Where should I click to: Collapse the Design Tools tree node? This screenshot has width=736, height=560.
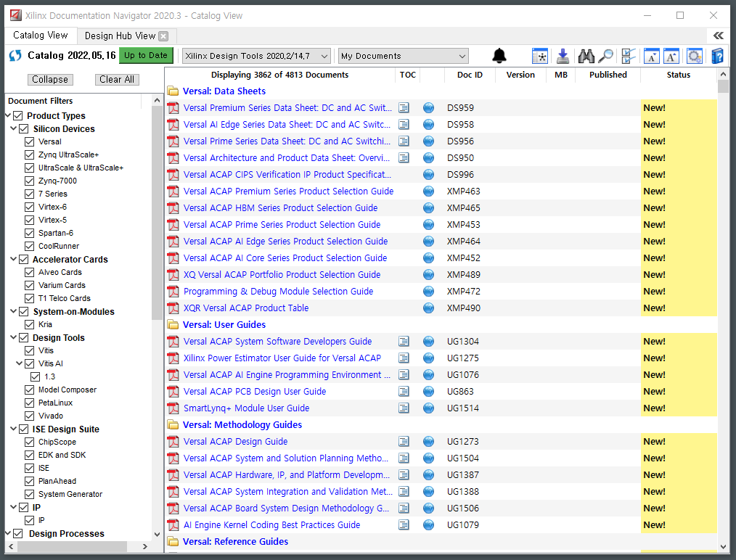(14, 337)
